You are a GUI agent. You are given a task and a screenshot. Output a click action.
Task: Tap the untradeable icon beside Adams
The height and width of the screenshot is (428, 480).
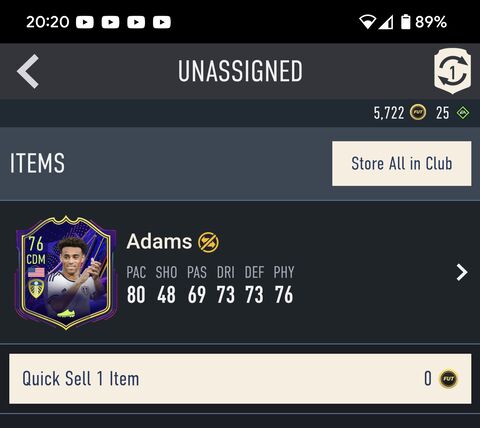click(209, 242)
